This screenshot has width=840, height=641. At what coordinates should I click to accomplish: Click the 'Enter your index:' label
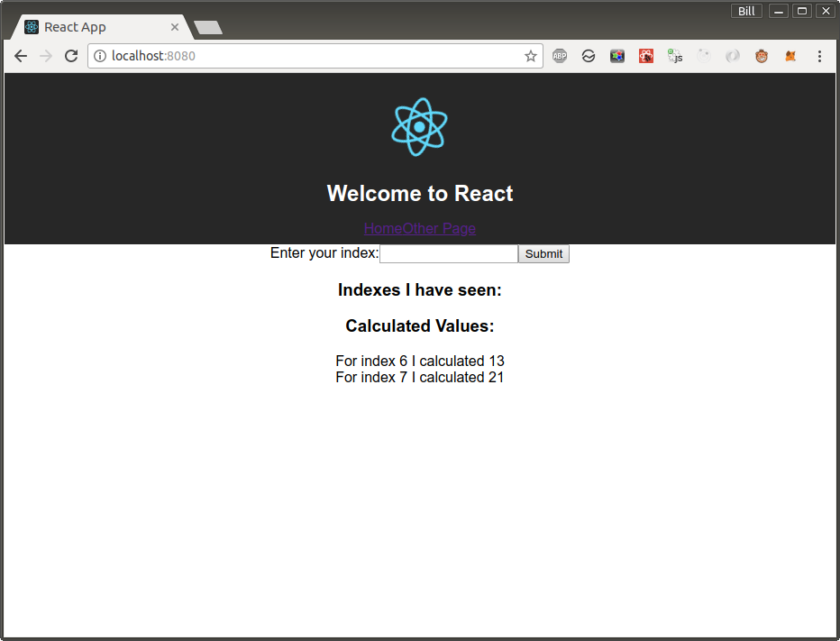coord(324,253)
